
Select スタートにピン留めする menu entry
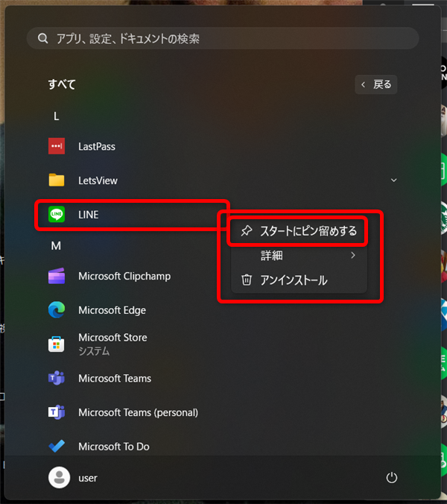299,231
